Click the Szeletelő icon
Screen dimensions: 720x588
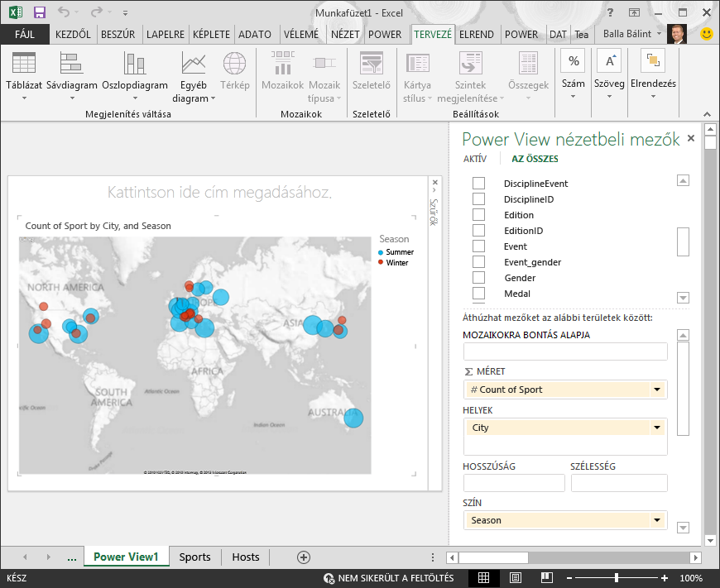[371, 71]
